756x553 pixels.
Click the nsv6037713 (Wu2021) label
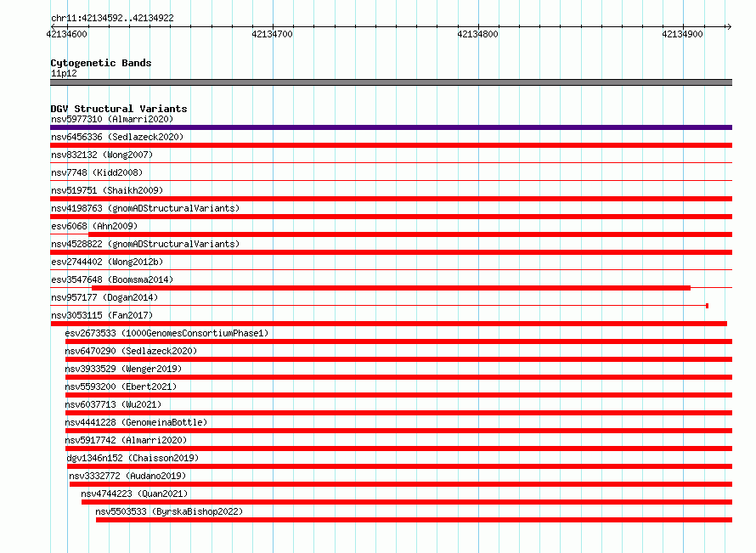pyautogui.click(x=113, y=404)
